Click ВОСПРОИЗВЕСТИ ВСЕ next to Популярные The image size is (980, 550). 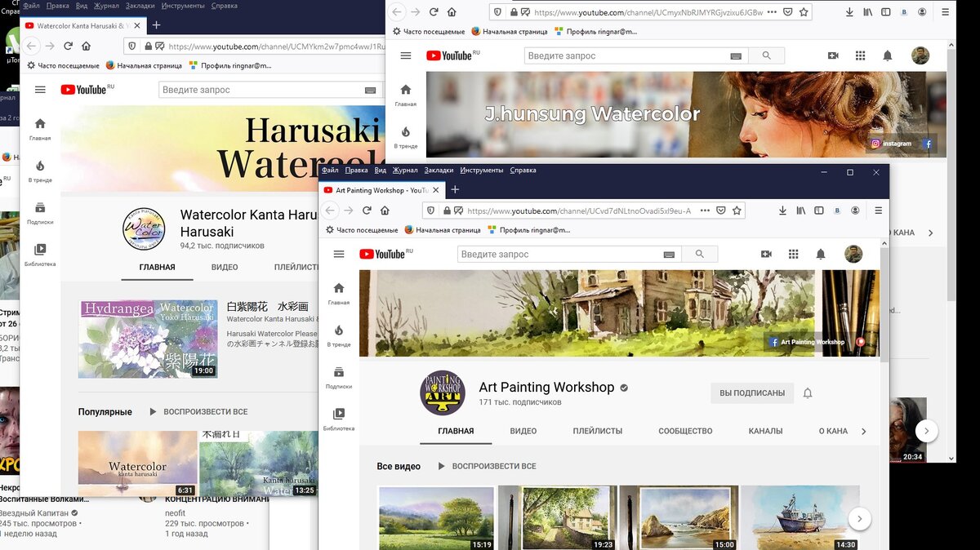198,412
